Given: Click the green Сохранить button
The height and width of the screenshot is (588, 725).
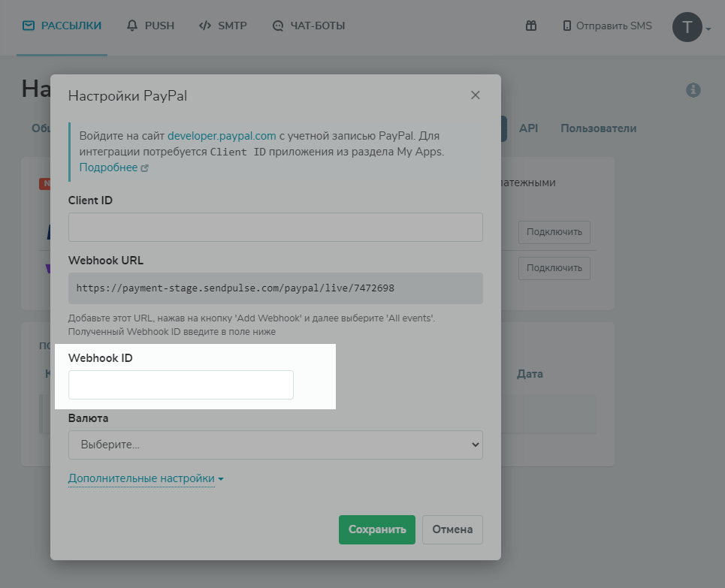Looking at the screenshot, I should [x=376, y=529].
